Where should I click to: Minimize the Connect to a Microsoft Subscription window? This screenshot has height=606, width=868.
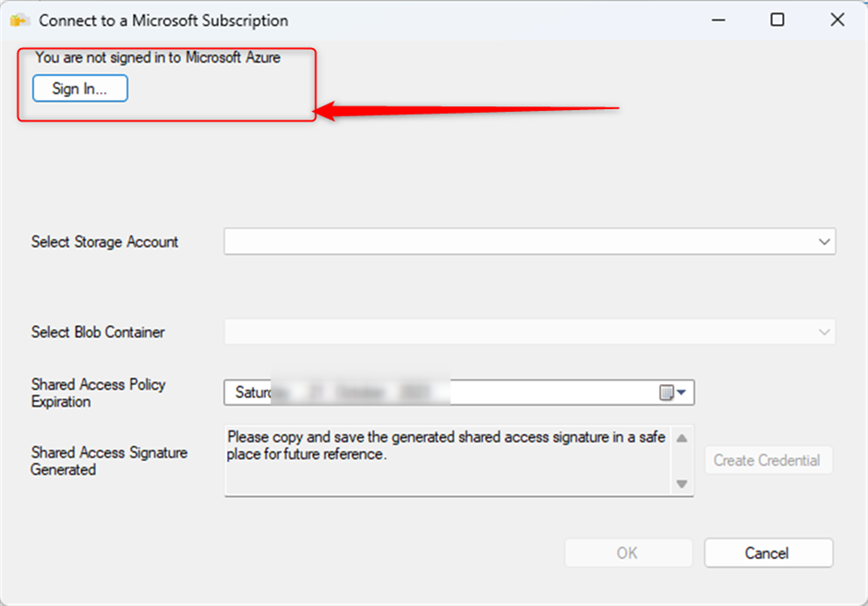pos(718,20)
